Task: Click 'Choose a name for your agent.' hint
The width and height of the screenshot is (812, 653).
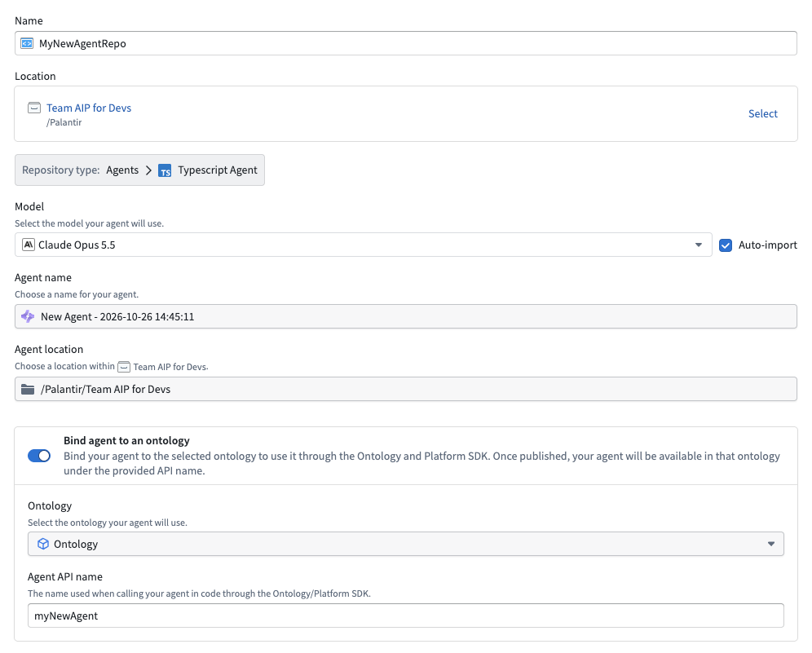Action: coord(77,294)
